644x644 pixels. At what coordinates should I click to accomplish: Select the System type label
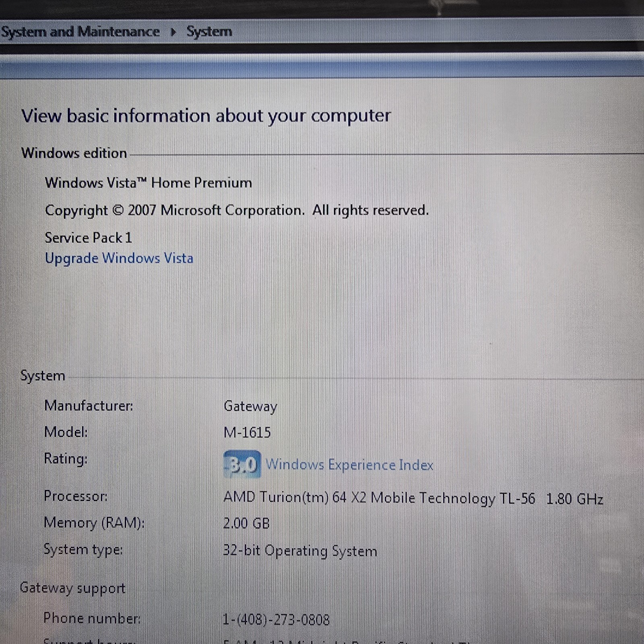[x=83, y=550]
